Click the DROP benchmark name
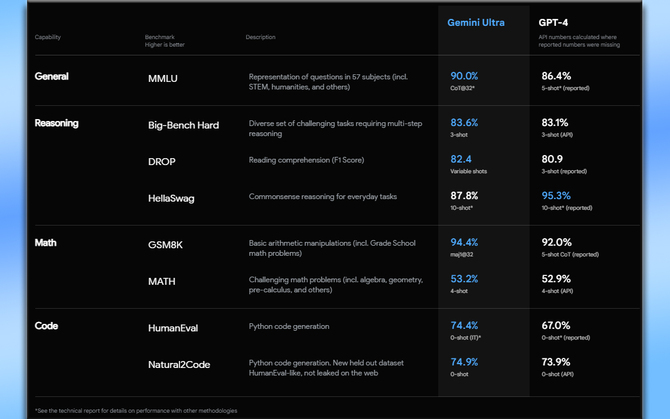The height and width of the screenshot is (419, 670). (x=162, y=162)
